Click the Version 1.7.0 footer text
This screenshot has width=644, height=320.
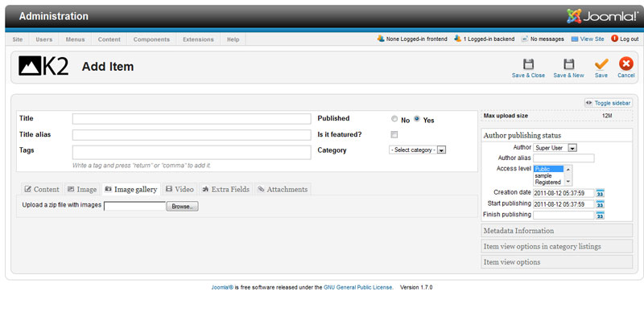416,288
